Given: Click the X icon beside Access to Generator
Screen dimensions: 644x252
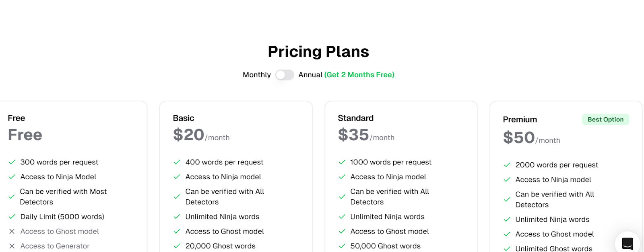Looking at the screenshot, I should point(12,246).
